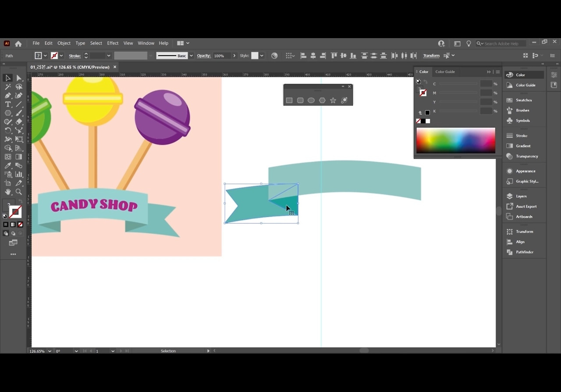Viewport: 561px width, 392px height.
Task: Click the Search Adobe Help field
Action: click(x=501, y=43)
